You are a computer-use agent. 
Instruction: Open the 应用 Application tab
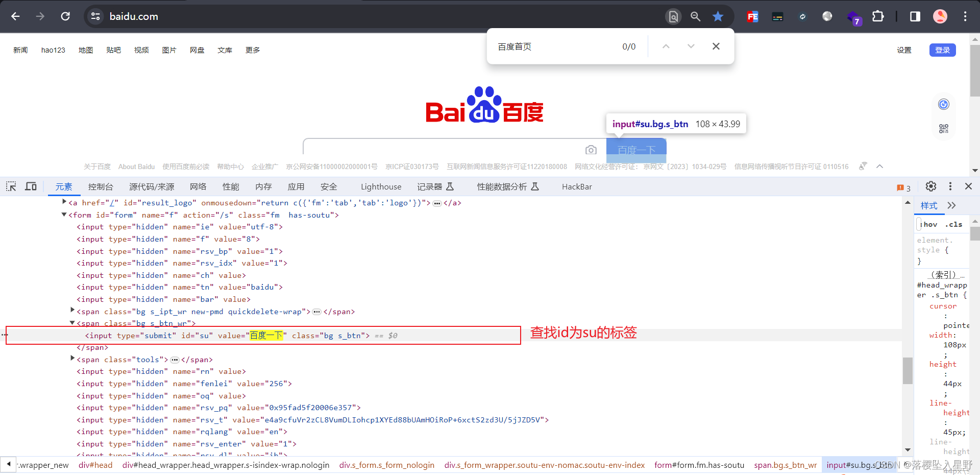coord(296,187)
